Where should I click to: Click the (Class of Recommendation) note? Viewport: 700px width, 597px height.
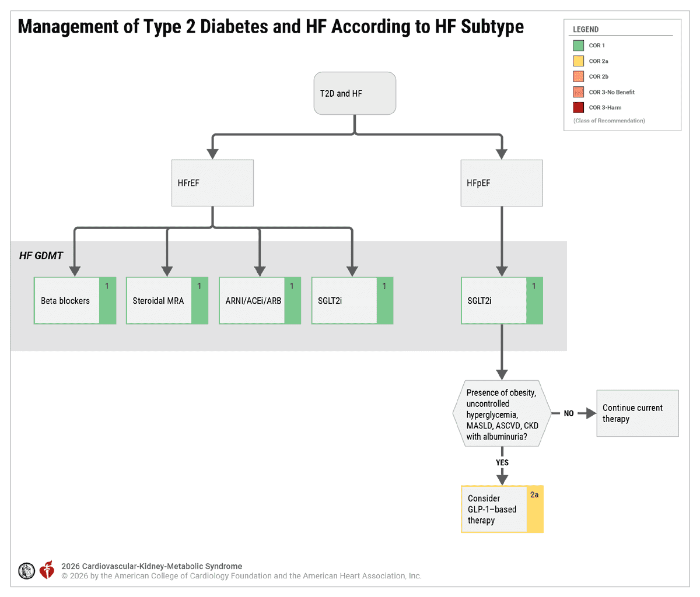click(609, 121)
